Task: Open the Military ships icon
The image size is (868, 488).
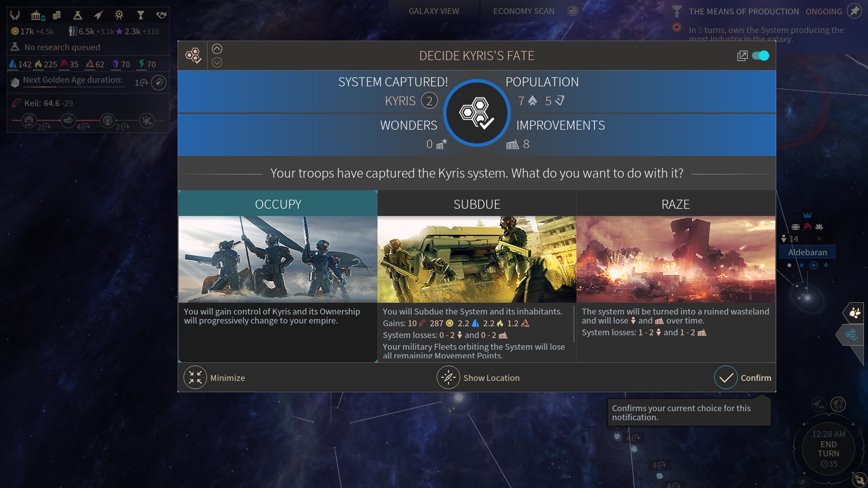Action: [x=98, y=15]
